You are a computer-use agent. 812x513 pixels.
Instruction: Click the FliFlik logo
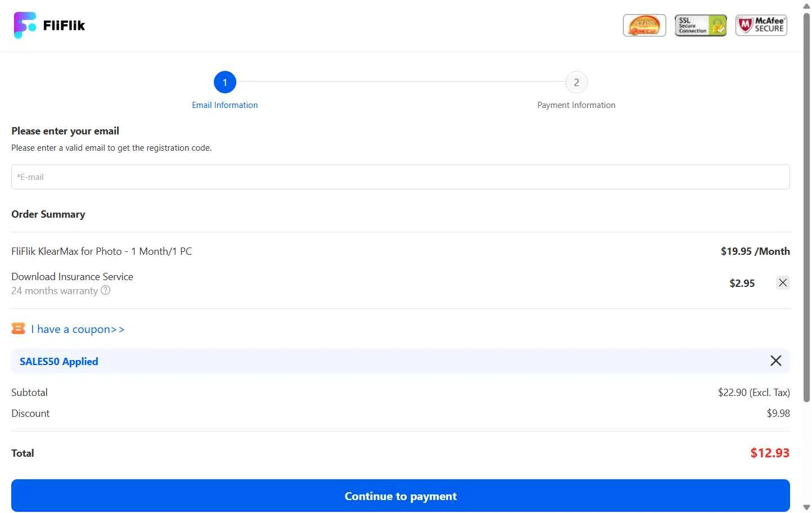pos(49,25)
